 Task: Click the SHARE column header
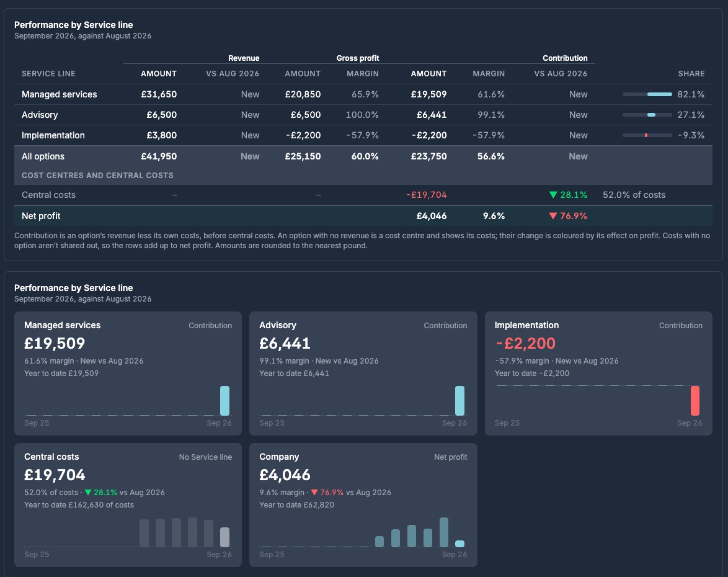[691, 73]
